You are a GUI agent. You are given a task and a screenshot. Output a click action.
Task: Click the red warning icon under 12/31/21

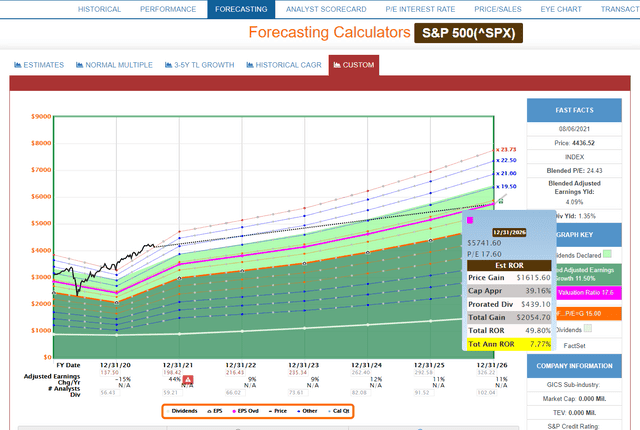point(188,380)
